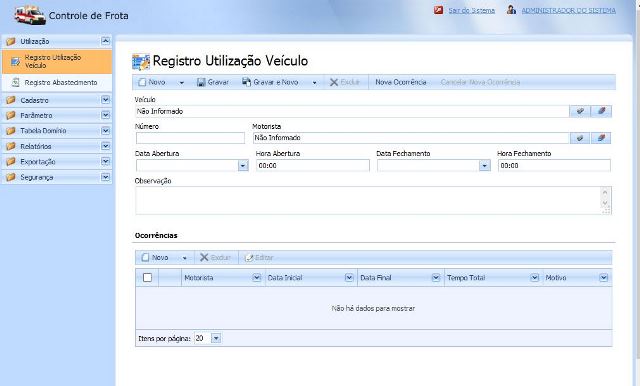Click the Cadastro folder icon
Screen dimensions: 640x386
[11, 100]
